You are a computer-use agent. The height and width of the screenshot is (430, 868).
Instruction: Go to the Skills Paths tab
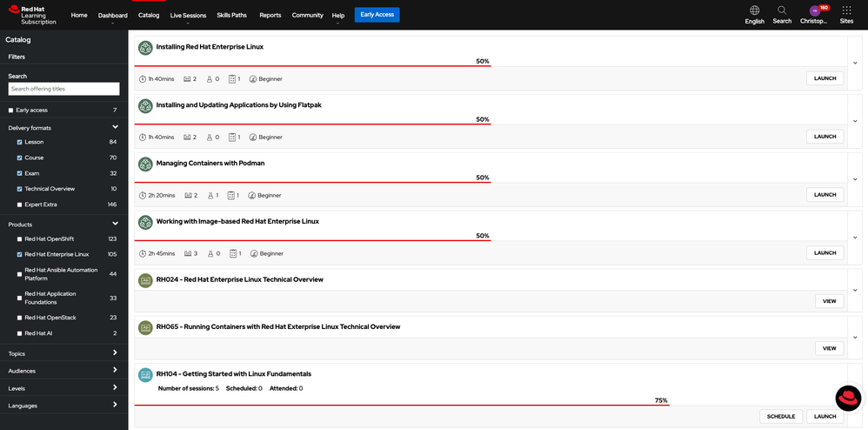pos(233,16)
